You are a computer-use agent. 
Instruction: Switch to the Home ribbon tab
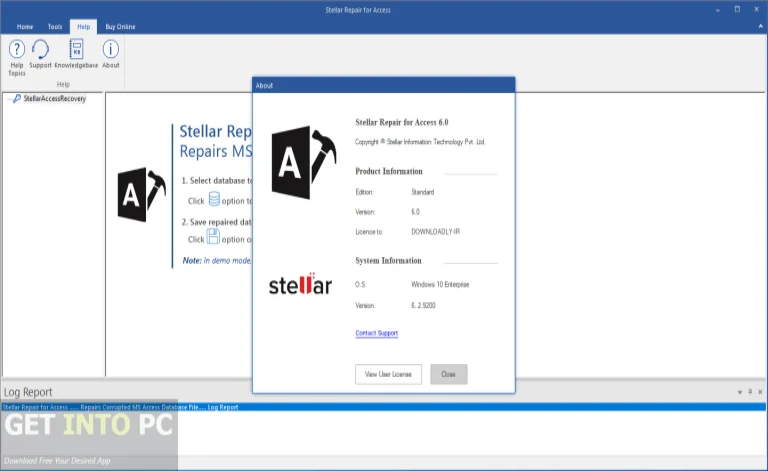point(24,27)
